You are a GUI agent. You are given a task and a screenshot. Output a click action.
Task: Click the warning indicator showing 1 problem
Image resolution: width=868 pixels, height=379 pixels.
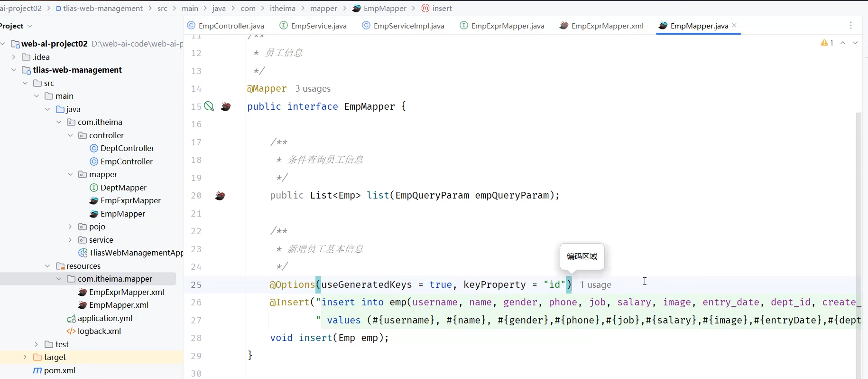click(x=827, y=43)
